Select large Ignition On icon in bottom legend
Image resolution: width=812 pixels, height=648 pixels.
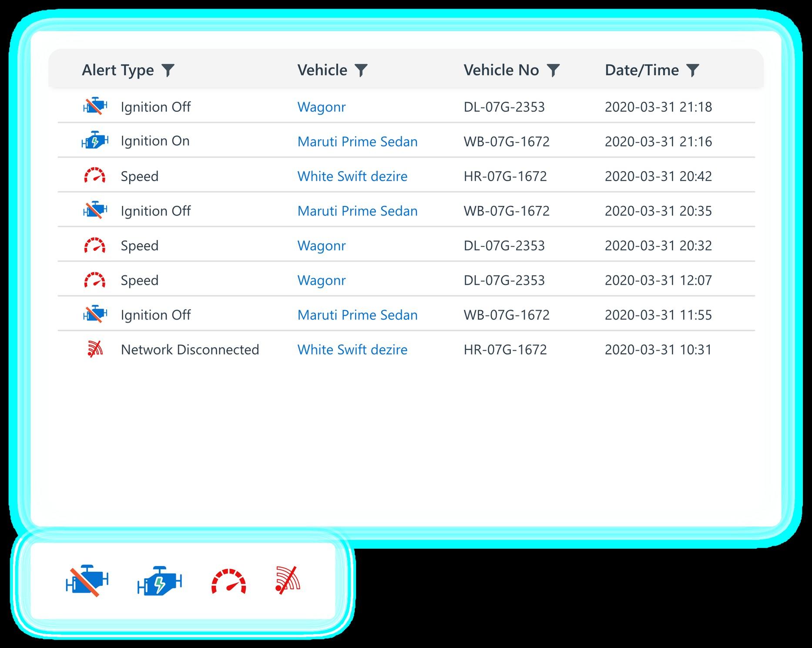pos(159,581)
